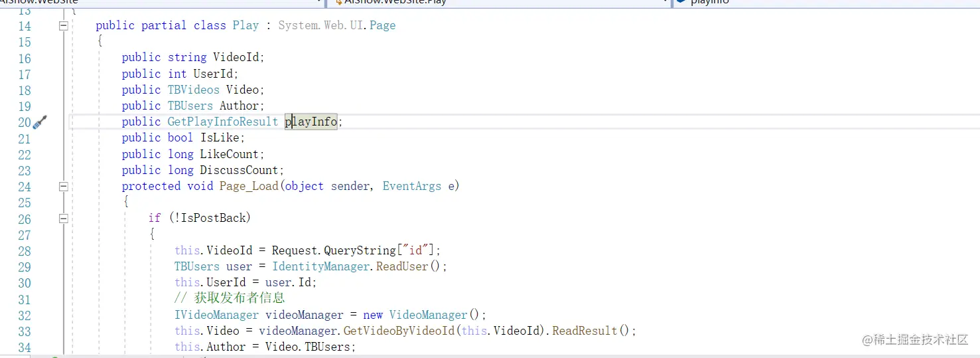Click the DiscussCount field name
The image size is (980, 358).
click(240, 170)
